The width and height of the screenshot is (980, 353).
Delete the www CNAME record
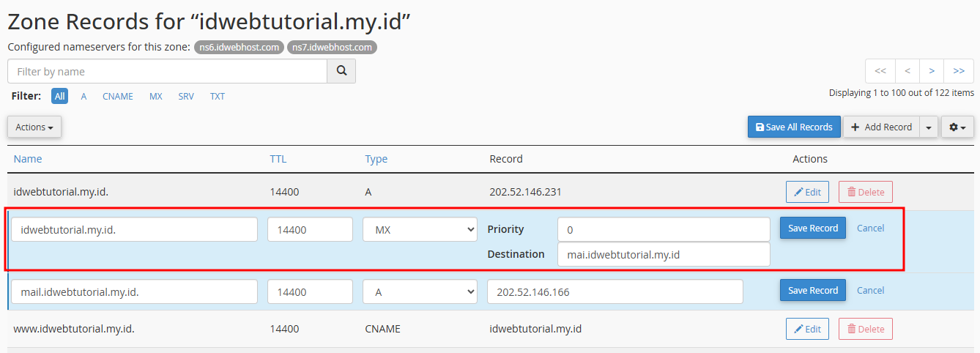pyautogui.click(x=866, y=329)
